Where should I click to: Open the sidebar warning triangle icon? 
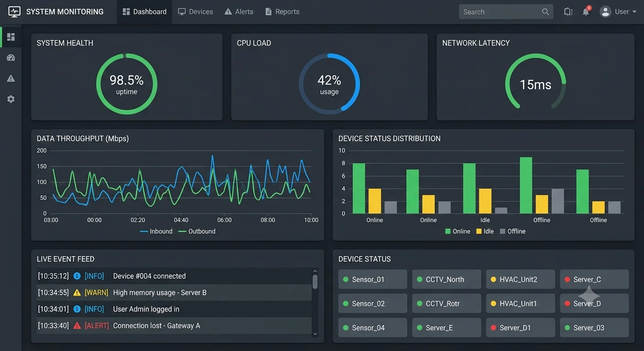11,78
